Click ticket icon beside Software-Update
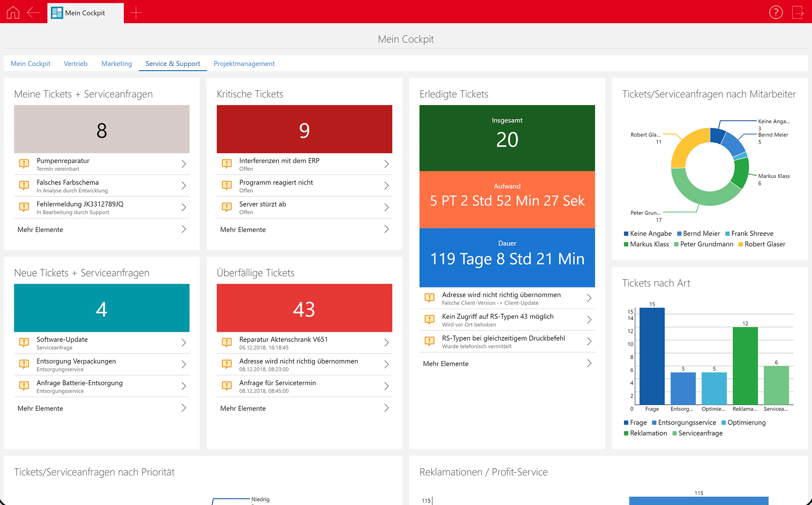Screen dimensions: 812x505 pos(24,342)
